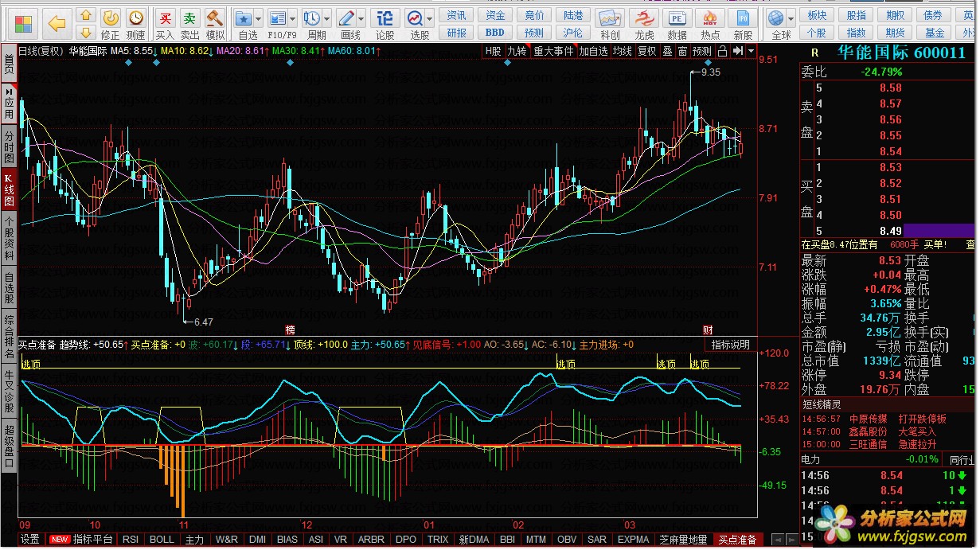Open the 资讯 news button

(456, 15)
